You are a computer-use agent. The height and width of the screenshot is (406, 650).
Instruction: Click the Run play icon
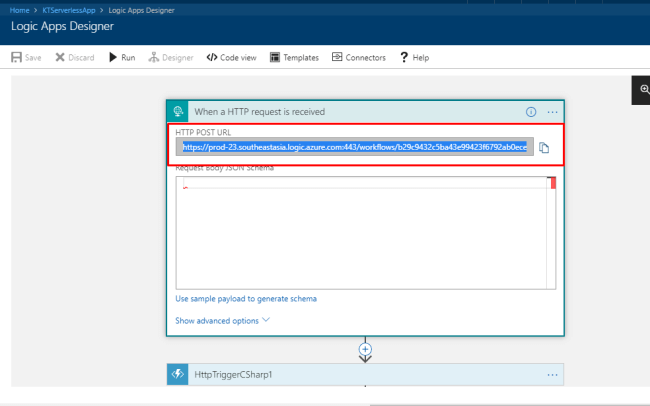113,57
